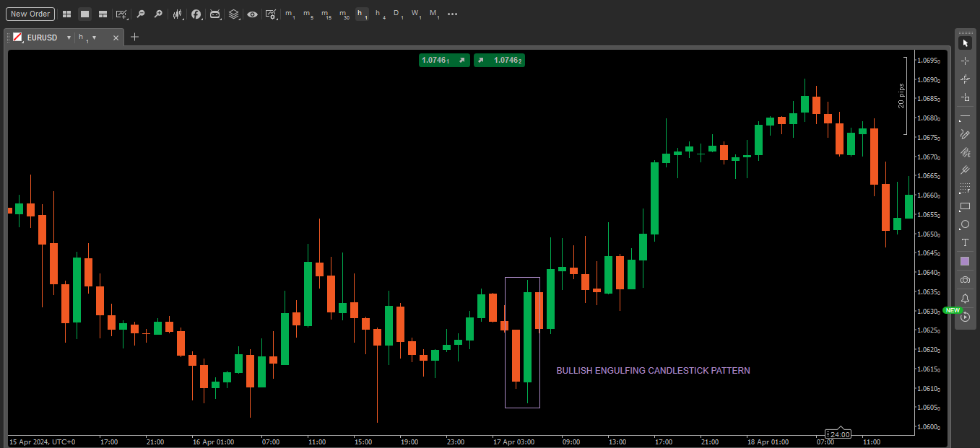The width and height of the screenshot is (980, 448).
Task: Open alerts via the bell icon
Action: 965,298
